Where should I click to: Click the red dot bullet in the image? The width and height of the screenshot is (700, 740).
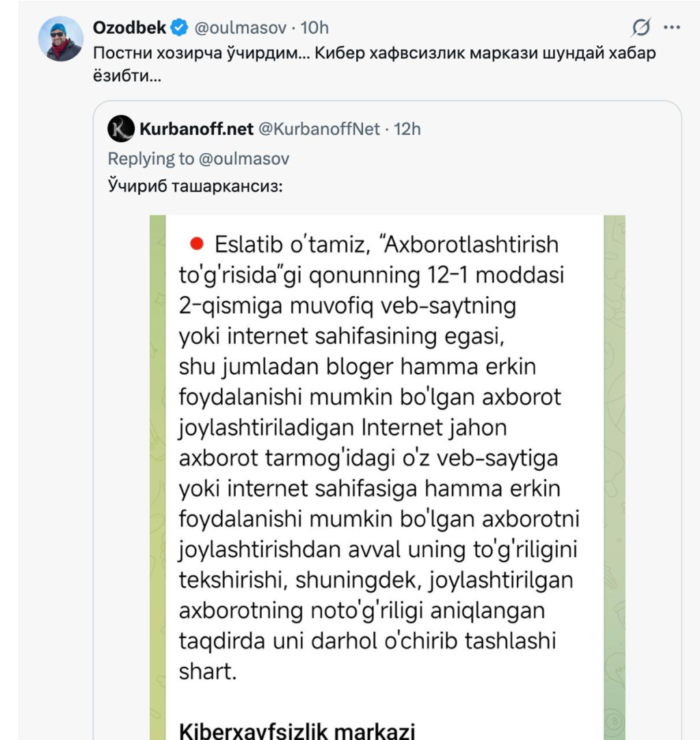[x=197, y=243]
